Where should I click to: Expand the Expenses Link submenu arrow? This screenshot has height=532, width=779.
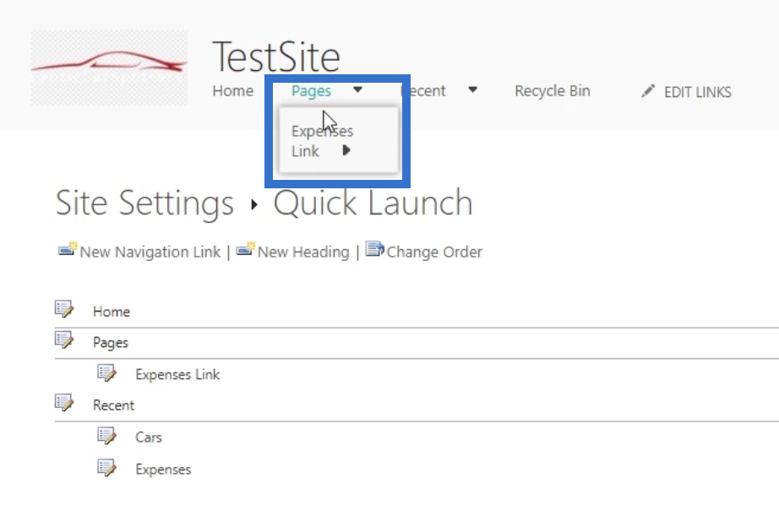[346, 150]
